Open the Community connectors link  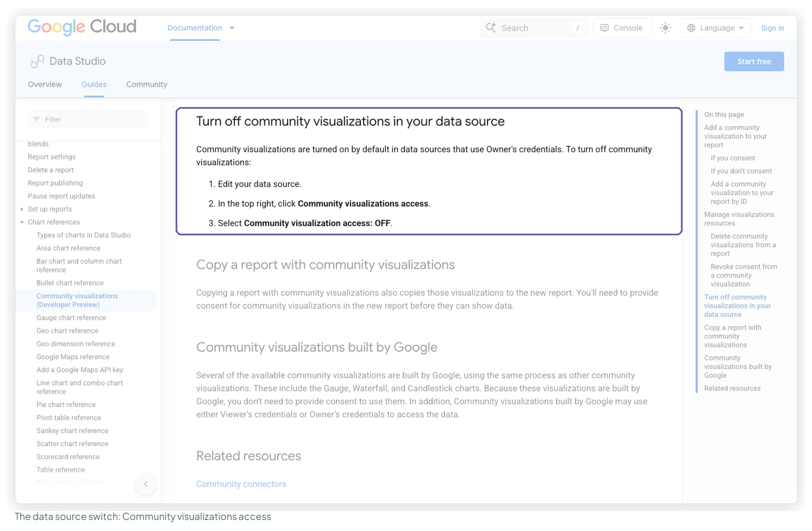241,484
